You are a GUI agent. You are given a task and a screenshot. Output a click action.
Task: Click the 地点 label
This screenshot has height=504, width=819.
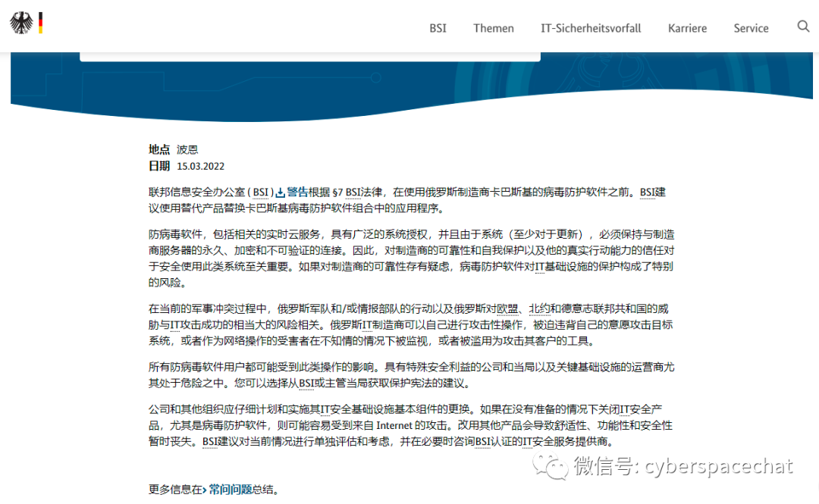click(159, 150)
